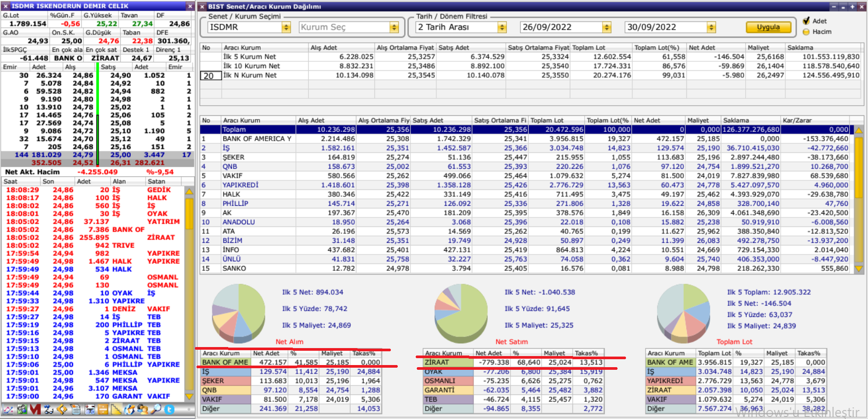868x419 pixels.
Task: Click ZİRAAT swatch in Net Satım table
Action: [448, 362]
